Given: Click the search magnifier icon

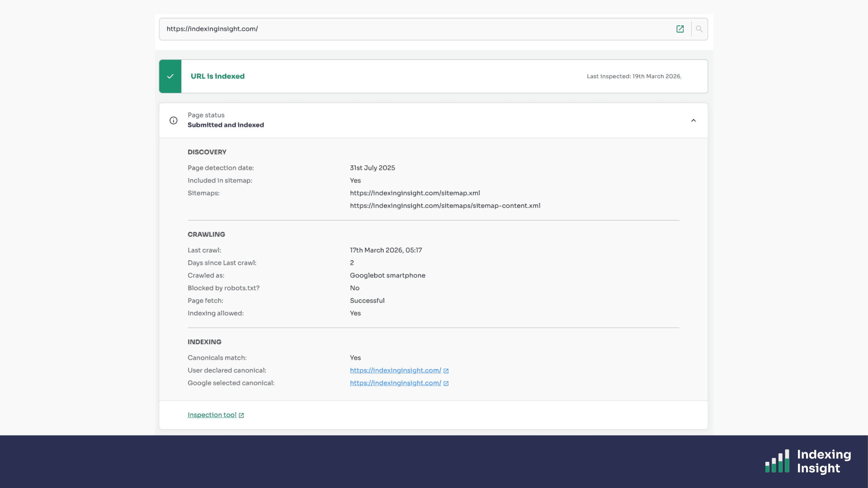Looking at the screenshot, I should point(699,29).
